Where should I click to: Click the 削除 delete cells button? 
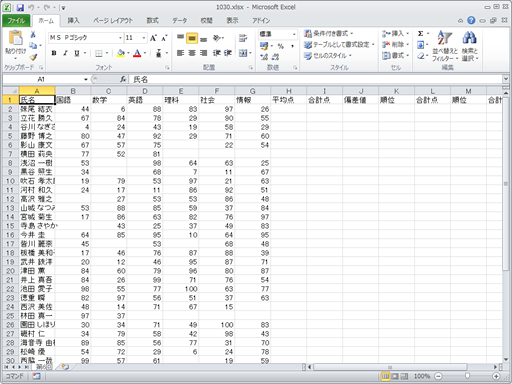[395, 45]
